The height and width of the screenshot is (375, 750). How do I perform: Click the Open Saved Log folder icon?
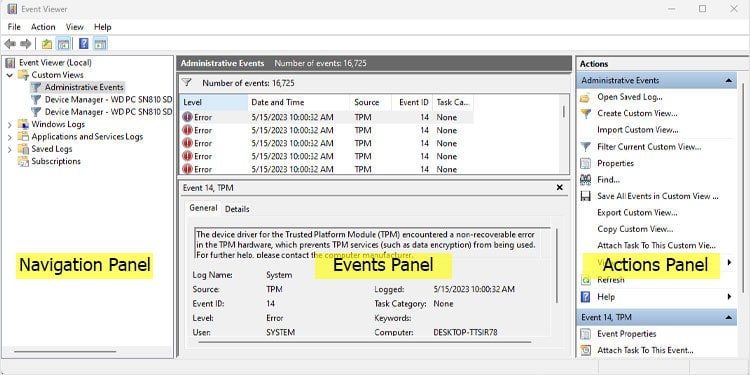pos(585,97)
